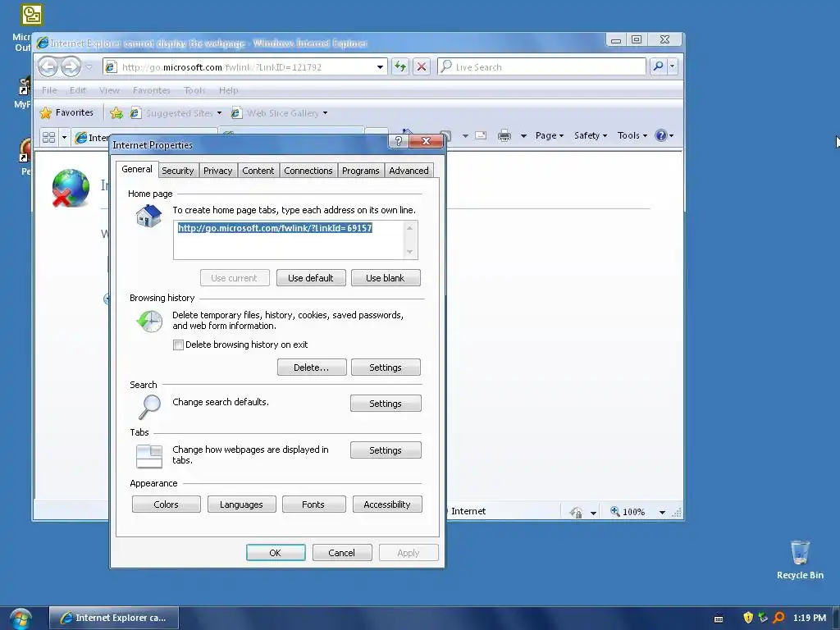Expand the Web Slice Gallery dropdown

[x=325, y=113]
